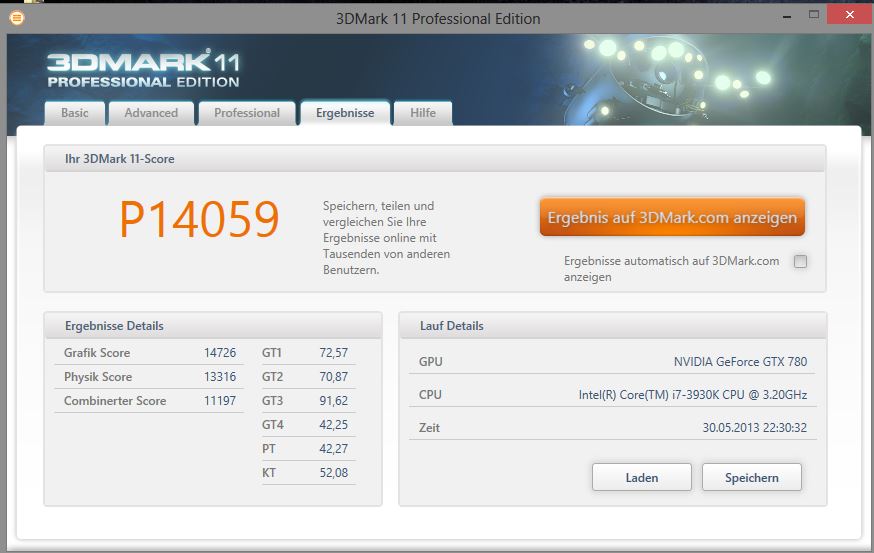Select the Physik Score value 13316
The height and width of the screenshot is (553, 874).
tap(220, 377)
